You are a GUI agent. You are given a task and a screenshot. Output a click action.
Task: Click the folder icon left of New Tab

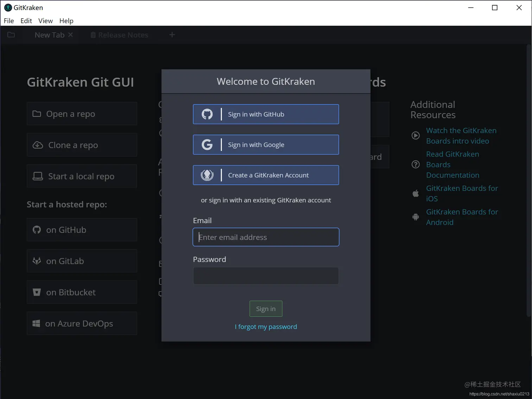pyautogui.click(x=11, y=35)
